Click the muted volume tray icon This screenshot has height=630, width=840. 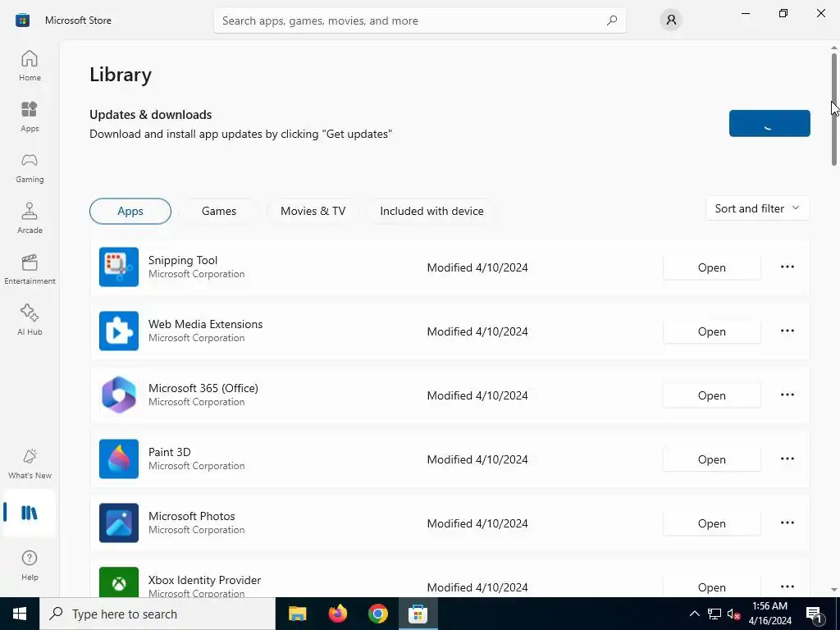733,614
